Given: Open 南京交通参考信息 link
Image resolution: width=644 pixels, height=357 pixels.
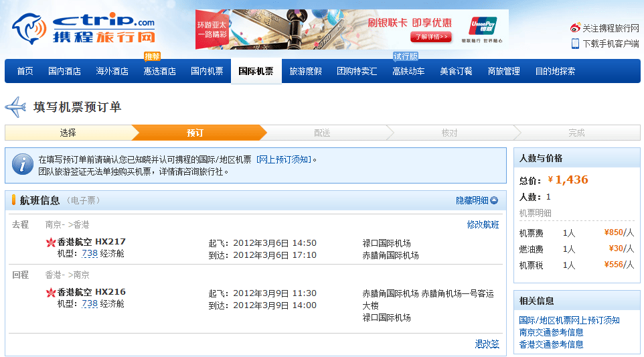Looking at the screenshot, I should [x=551, y=332].
